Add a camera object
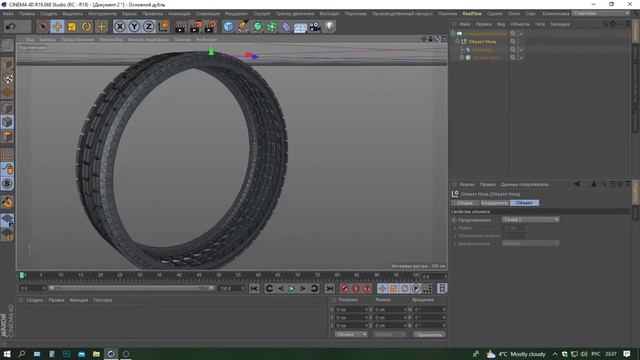This screenshot has height=360, width=640. tap(315, 27)
